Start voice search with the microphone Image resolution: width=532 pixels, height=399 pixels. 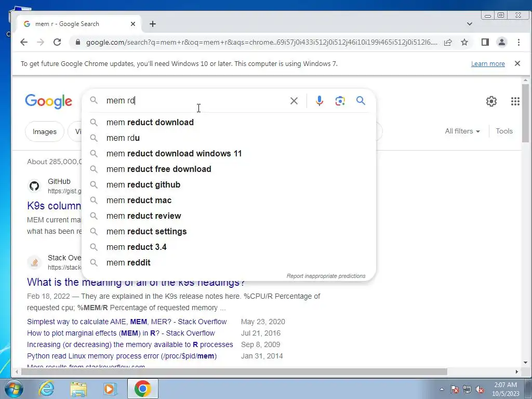click(x=320, y=101)
